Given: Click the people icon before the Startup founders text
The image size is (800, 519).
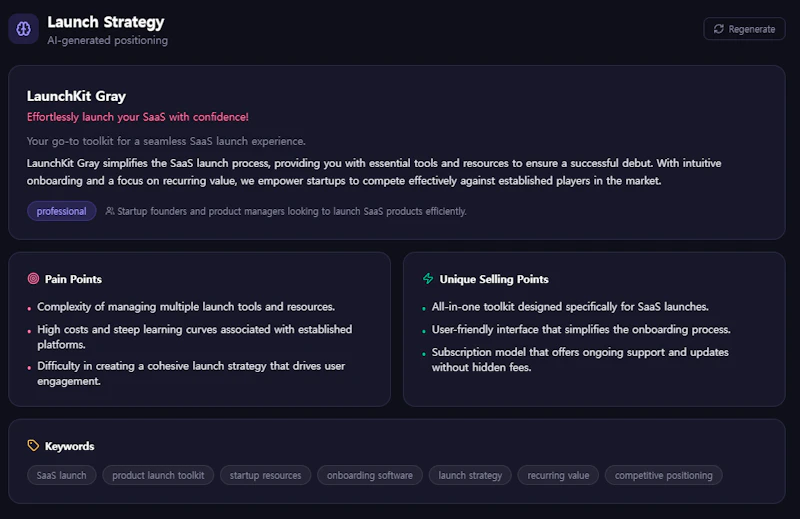Looking at the screenshot, I should tap(110, 211).
